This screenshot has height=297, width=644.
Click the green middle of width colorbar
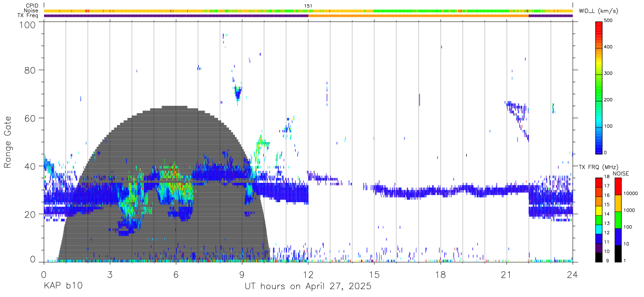tap(599, 89)
